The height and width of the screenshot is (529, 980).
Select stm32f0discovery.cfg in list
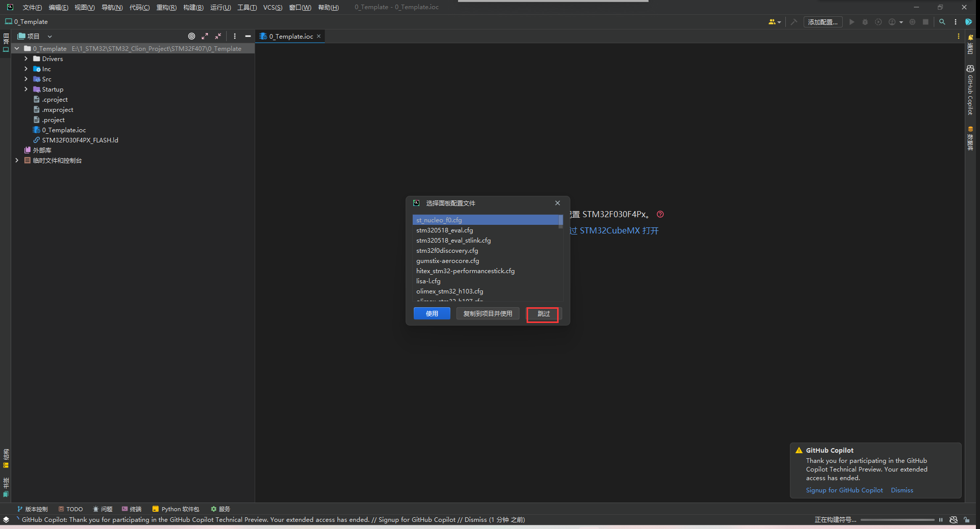click(485, 250)
